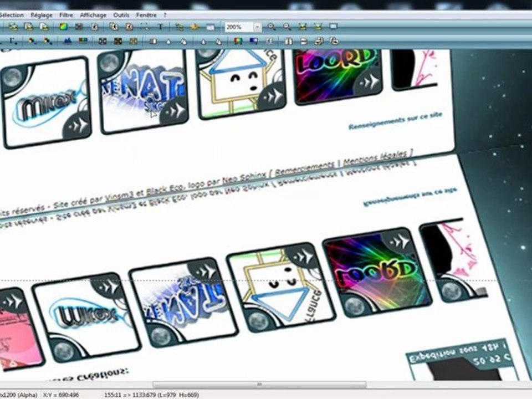Open the Image size tool
This screenshot has height=399, width=532.
[x=114, y=27]
